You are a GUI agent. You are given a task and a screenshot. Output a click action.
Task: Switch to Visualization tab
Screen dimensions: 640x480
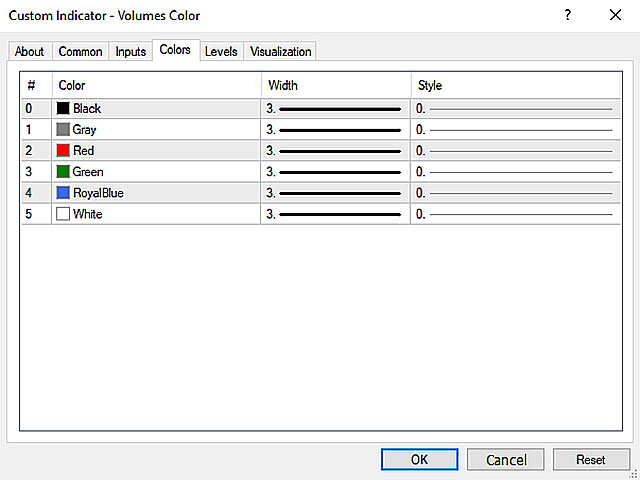(280, 52)
